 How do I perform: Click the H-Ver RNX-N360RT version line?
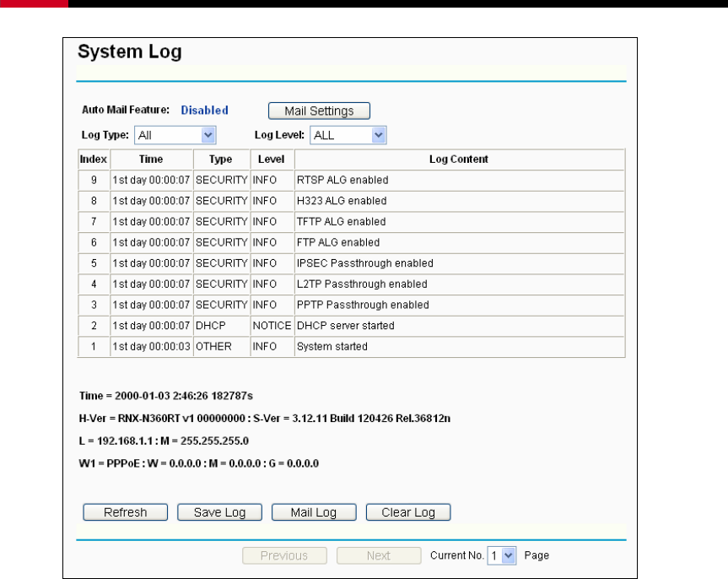[265, 419]
